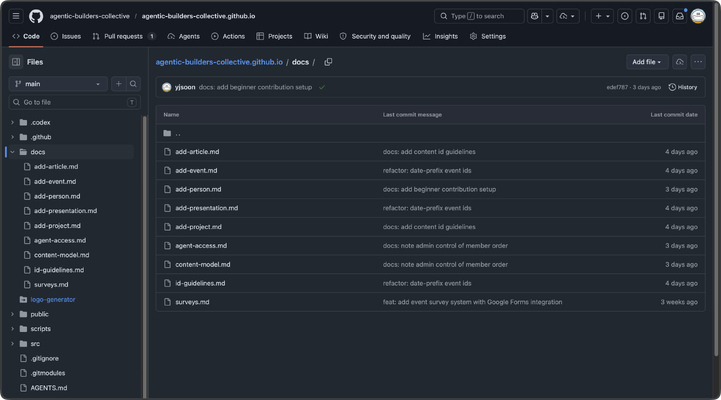Screen dimensions: 721x400
Task: Switch to the Agents tab
Action: (x=183, y=36)
